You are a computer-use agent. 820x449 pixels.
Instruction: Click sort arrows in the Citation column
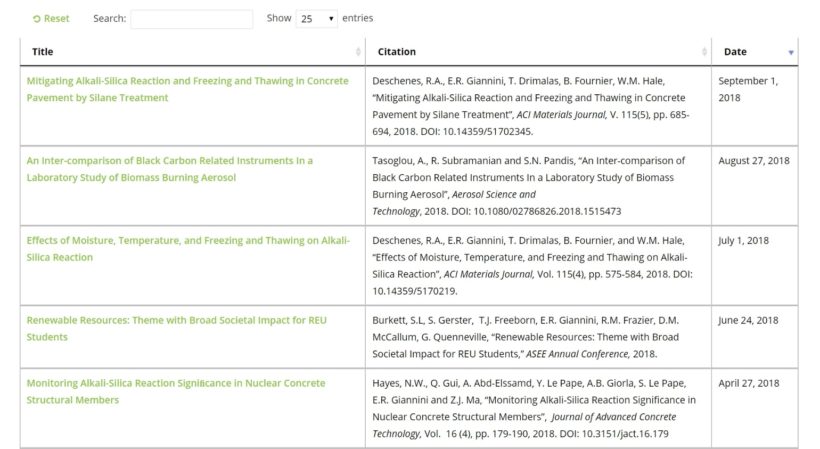704,52
